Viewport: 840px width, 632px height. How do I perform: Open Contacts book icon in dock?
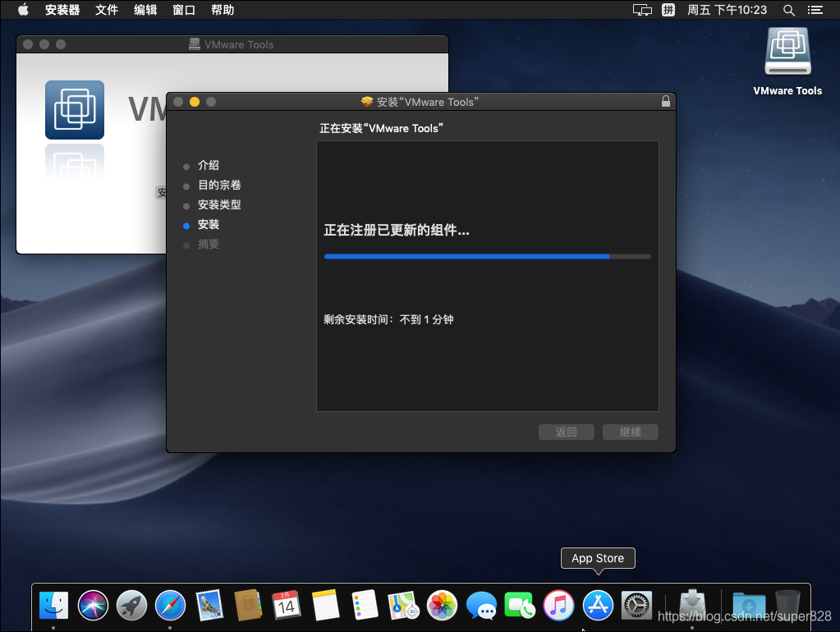point(248,605)
